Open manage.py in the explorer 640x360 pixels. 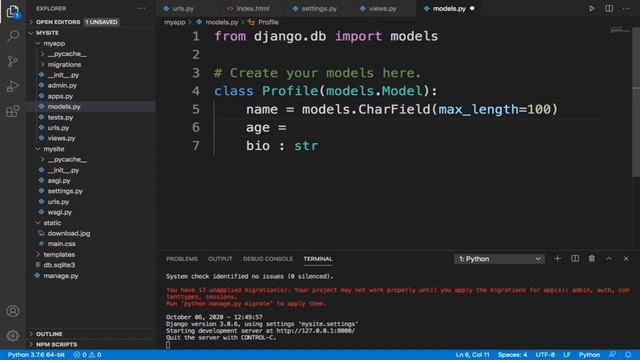61,276
